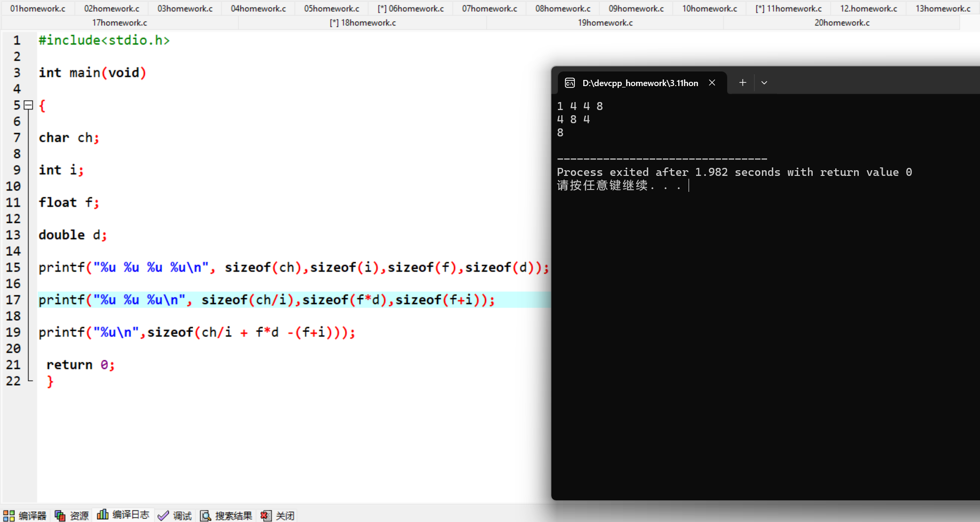Expand the terminal profile dropdown chevron
Viewport: 980px width, 522px height.
pos(764,83)
